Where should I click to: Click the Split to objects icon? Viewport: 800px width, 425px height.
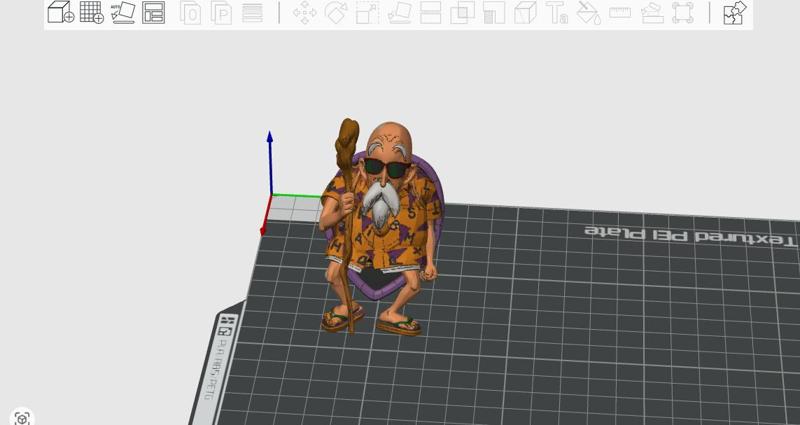[190, 13]
